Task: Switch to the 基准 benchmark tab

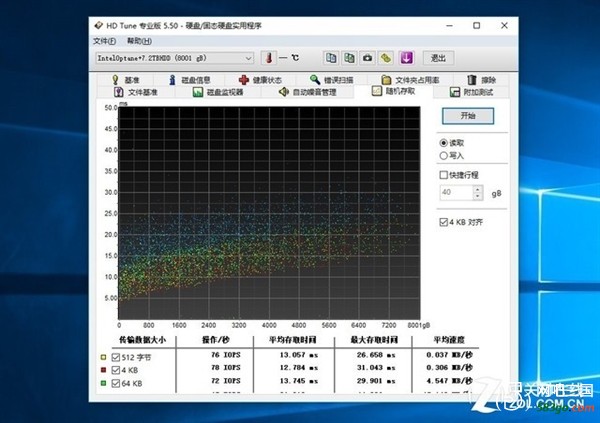Action: click(x=126, y=80)
